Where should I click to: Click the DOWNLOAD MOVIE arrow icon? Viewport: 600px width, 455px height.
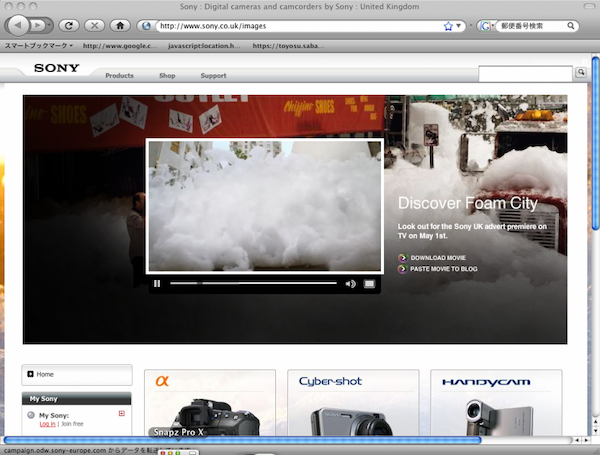pyautogui.click(x=402, y=258)
